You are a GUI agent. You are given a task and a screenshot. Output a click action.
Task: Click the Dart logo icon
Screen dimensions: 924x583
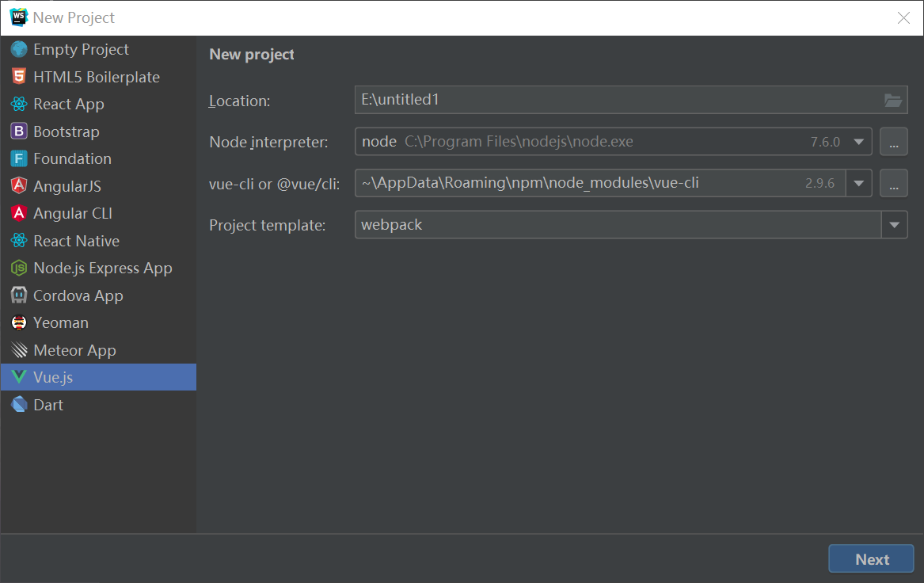19,405
